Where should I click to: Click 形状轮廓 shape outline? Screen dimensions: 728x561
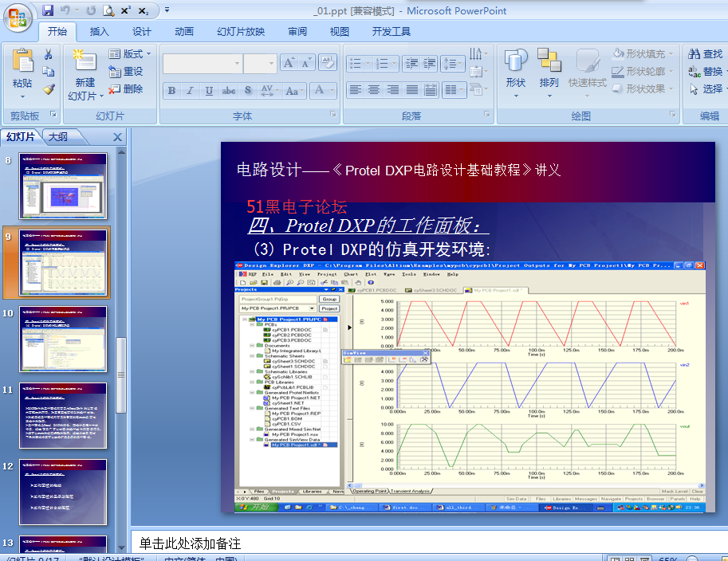pyautogui.click(x=642, y=72)
